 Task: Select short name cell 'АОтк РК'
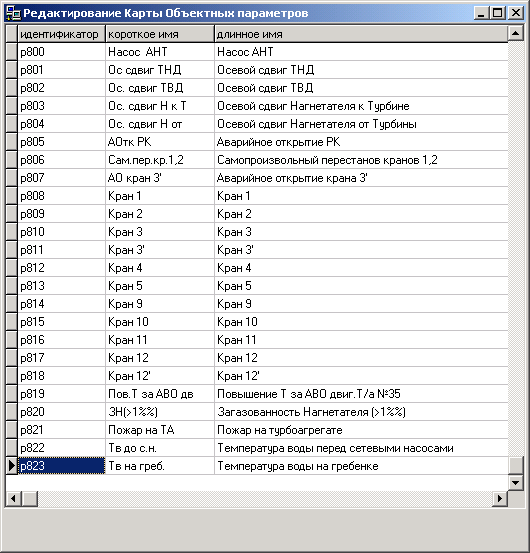click(x=160, y=142)
